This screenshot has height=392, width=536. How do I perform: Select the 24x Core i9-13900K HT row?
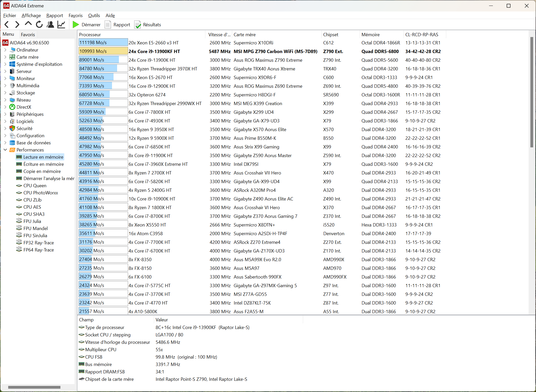pyautogui.click(x=152, y=60)
